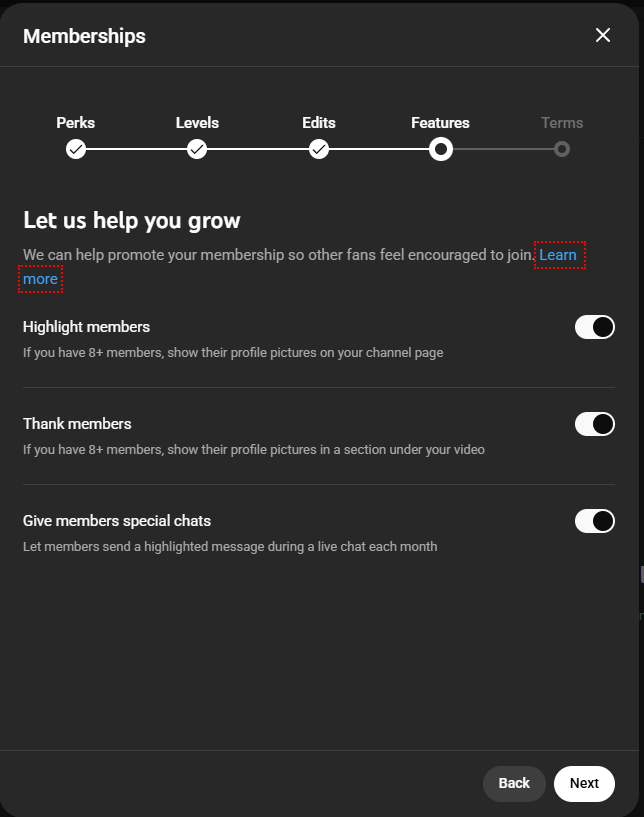Screen dimensions: 644x817
Task: Click the Memberships dialog title
Action: click(x=84, y=35)
